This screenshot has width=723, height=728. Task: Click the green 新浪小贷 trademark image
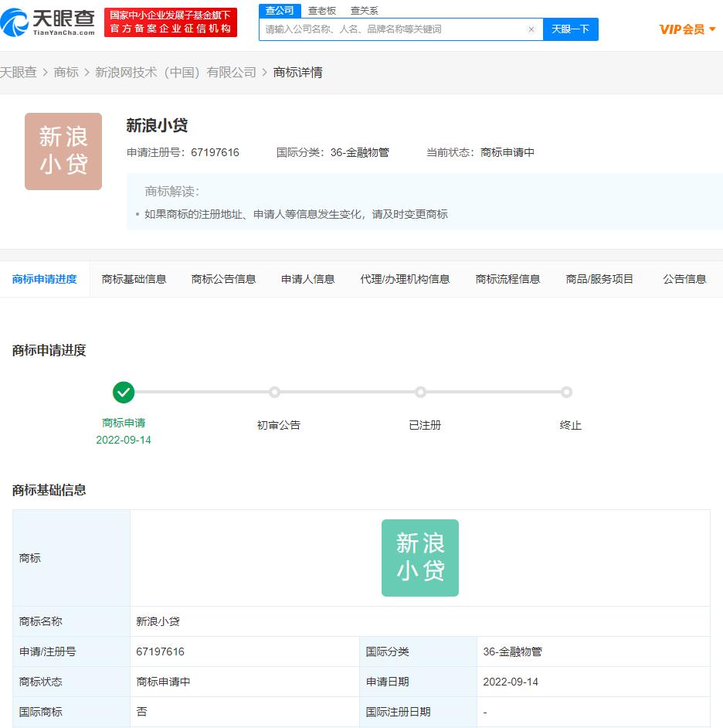pyautogui.click(x=420, y=558)
